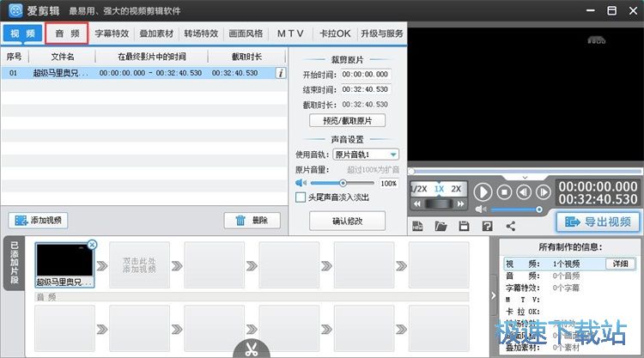Select the 超级马里奥兄 clip thumbnail
Screen dimensions: 644x358
[64, 264]
